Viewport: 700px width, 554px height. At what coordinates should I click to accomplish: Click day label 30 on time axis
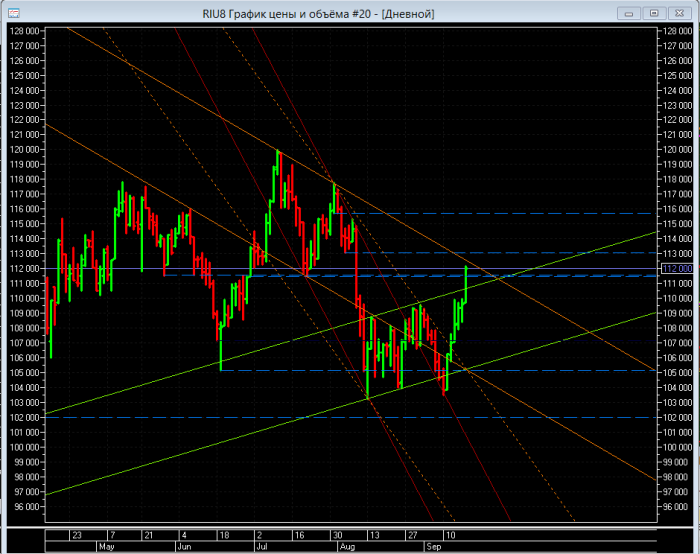coord(338,535)
